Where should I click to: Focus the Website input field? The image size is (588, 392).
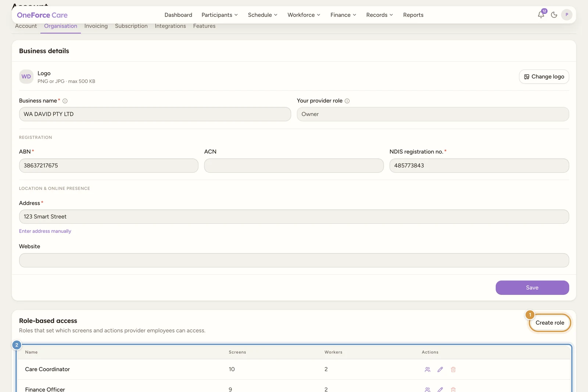coord(294,260)
